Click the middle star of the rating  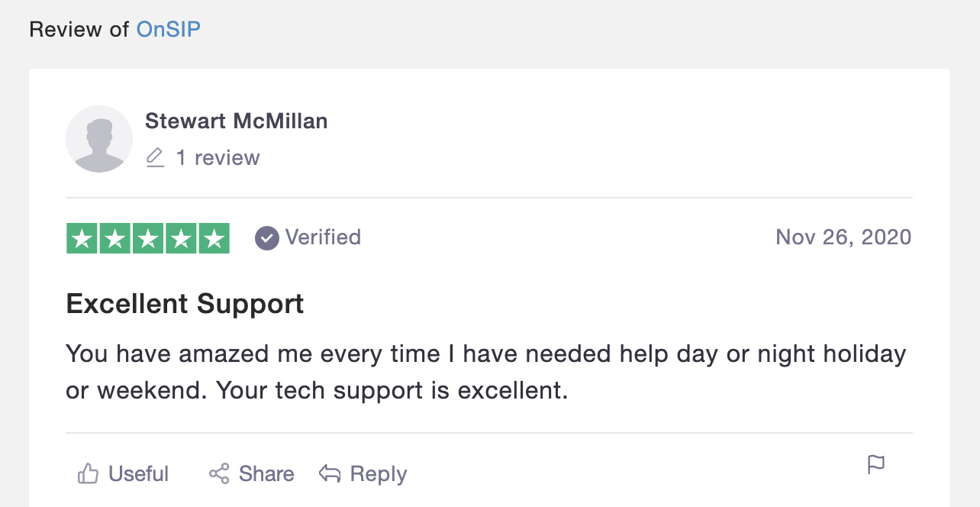pos(148,237)
